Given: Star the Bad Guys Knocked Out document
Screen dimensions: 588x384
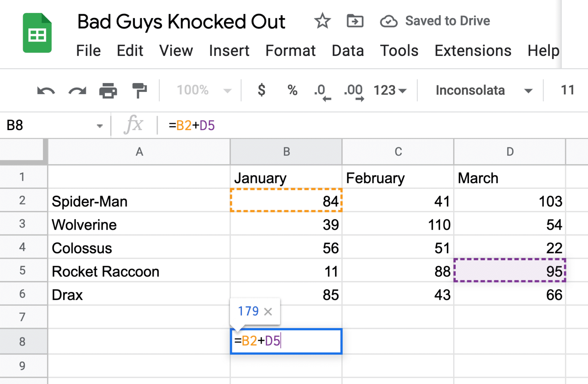Looking at the screenshot, I should coord(322,21).
